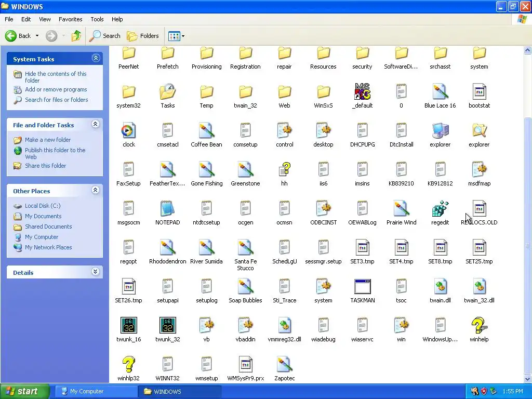
Task: Open the Favorites menu
Action: [70, 19]
